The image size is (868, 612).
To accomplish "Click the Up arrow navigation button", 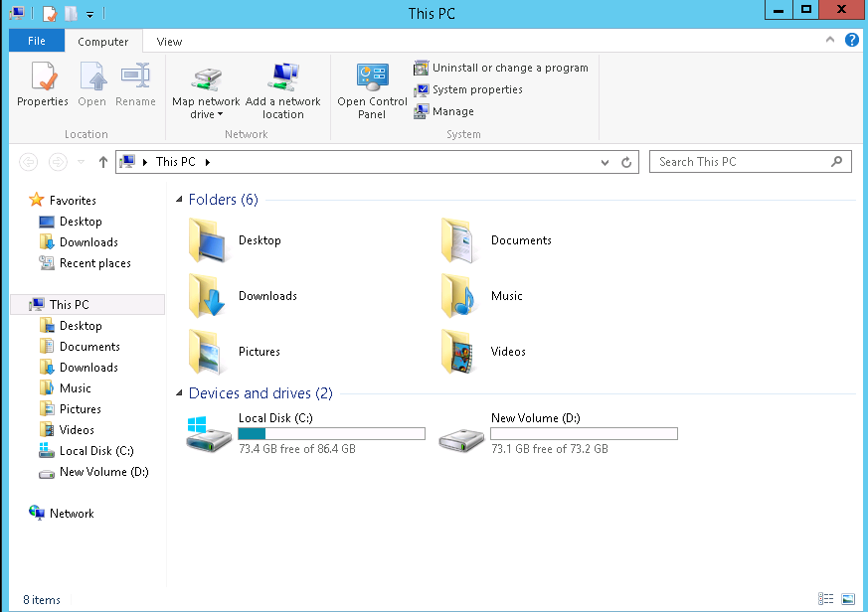I will point(103,162).
